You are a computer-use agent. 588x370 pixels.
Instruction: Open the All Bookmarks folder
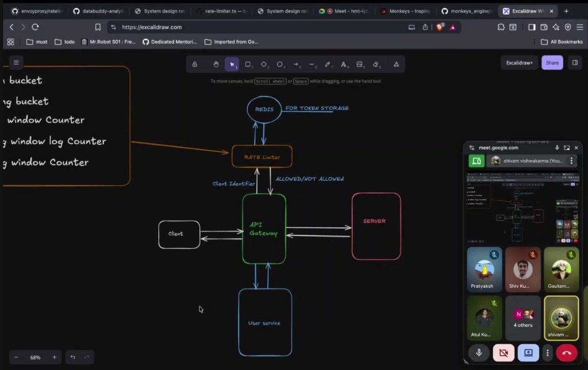tap(562, 42)
